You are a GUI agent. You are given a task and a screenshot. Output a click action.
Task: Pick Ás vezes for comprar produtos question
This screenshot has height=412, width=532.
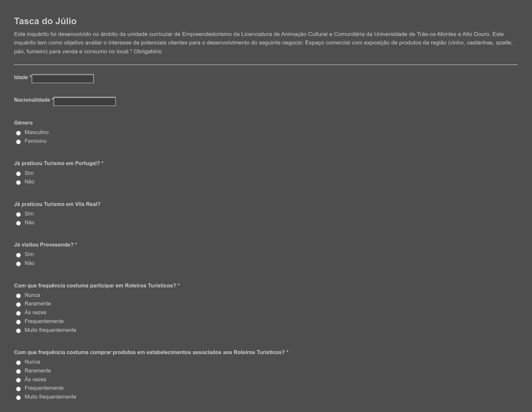(x=18, y=380)
